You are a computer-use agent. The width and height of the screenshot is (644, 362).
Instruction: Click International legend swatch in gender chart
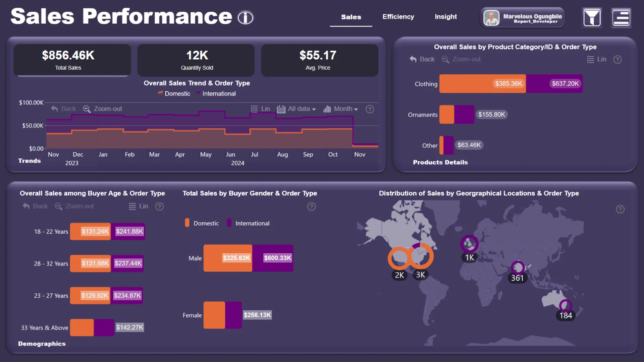[229, 223]
